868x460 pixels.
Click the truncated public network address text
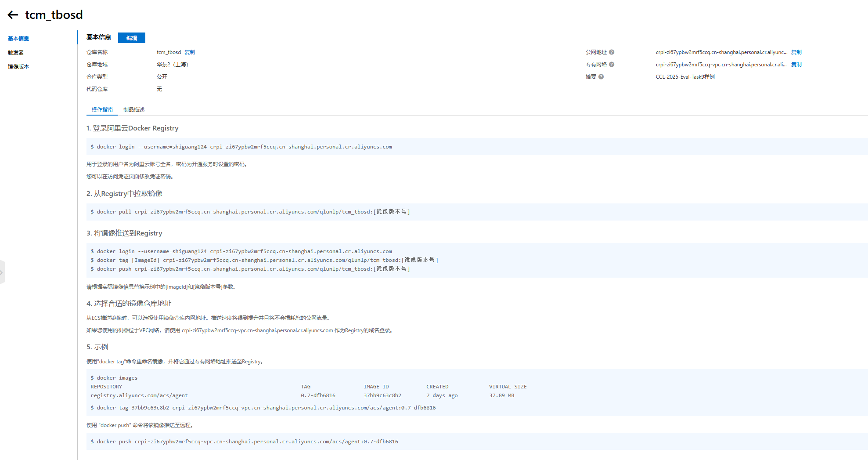[x=721, y=52]
